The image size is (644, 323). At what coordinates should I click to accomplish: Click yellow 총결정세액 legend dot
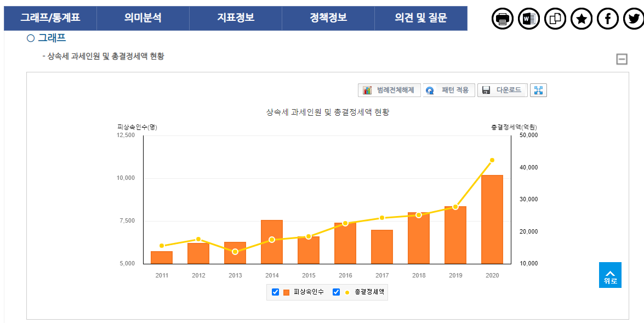[x=347, y=293]
